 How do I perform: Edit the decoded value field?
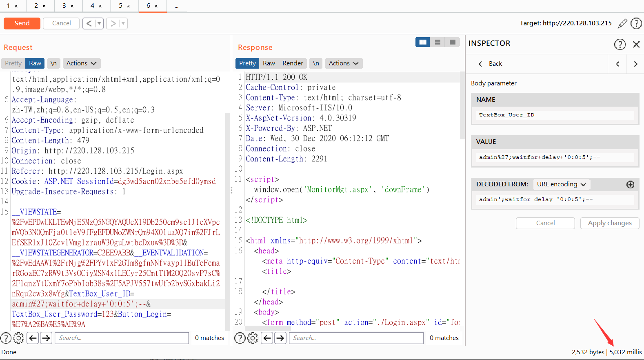coord(555,199)
